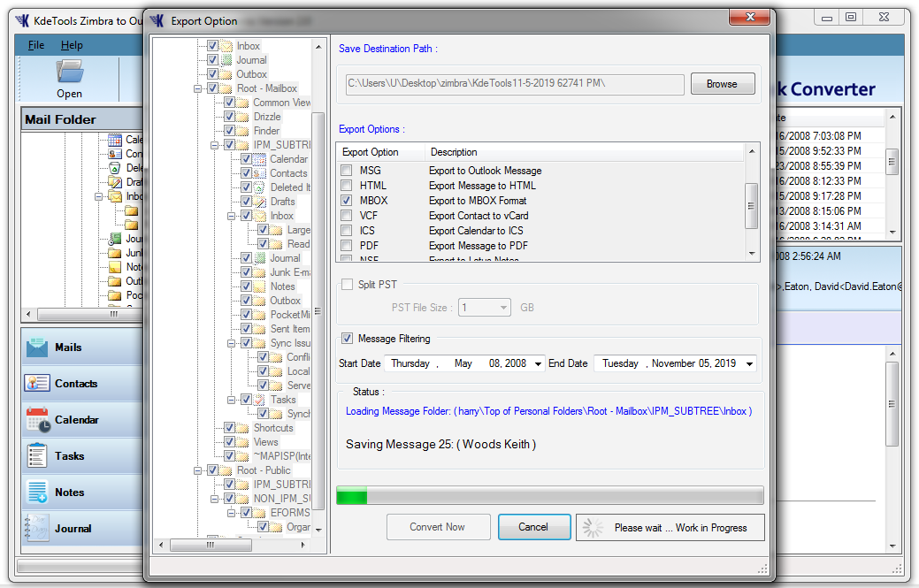The image size is (919, 588).
Task: Enable the MSG export option checkbox
Action: pos(347,171)
